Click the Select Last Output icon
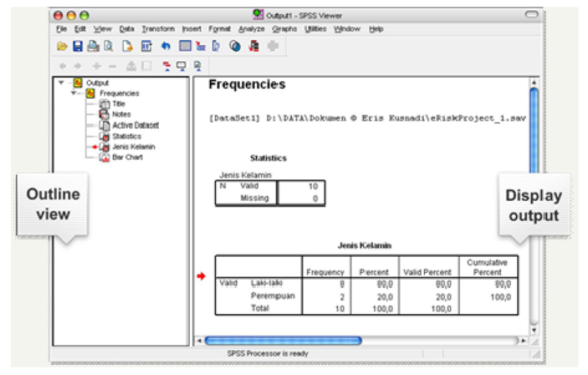 [x=254, y=46]
